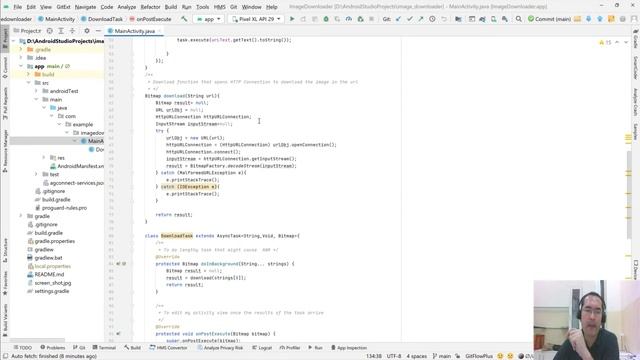The width and height of the screenshot is (640, 360).
Task: Click Git push arrow icon
Action: pos(421,19)
